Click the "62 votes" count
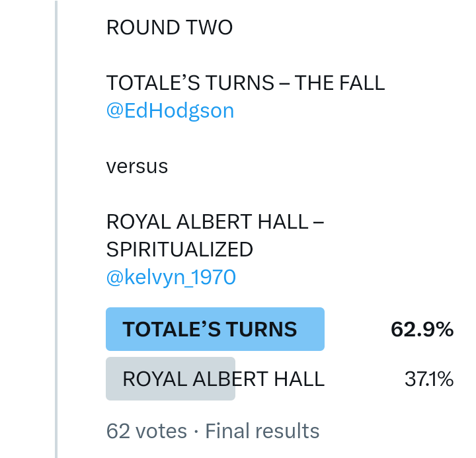This screenshot has width=476, height=458. click(x=146, y=432)
